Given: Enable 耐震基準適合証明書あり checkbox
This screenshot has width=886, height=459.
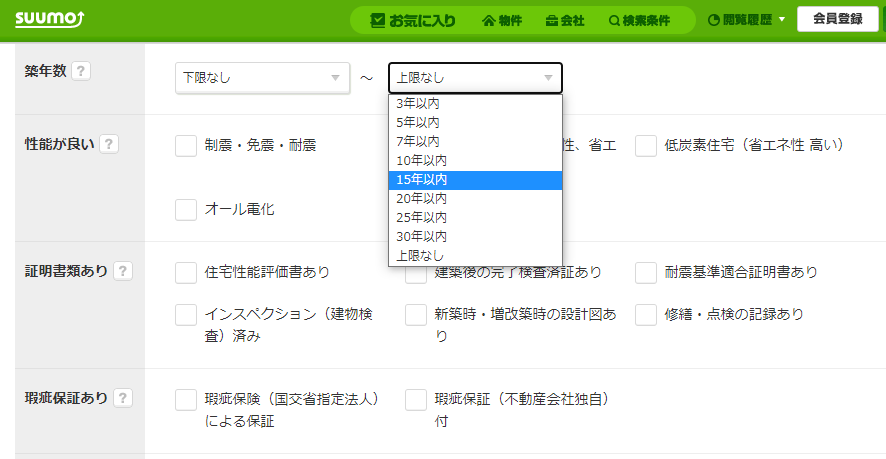Looking at the screenshot, I should [x=646, y=272].
